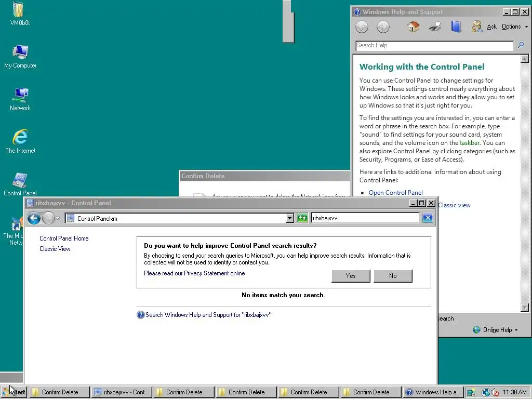Click the Working with the Control Panel heading
This screenshot has width=532, height=399.
pos(422,67)
